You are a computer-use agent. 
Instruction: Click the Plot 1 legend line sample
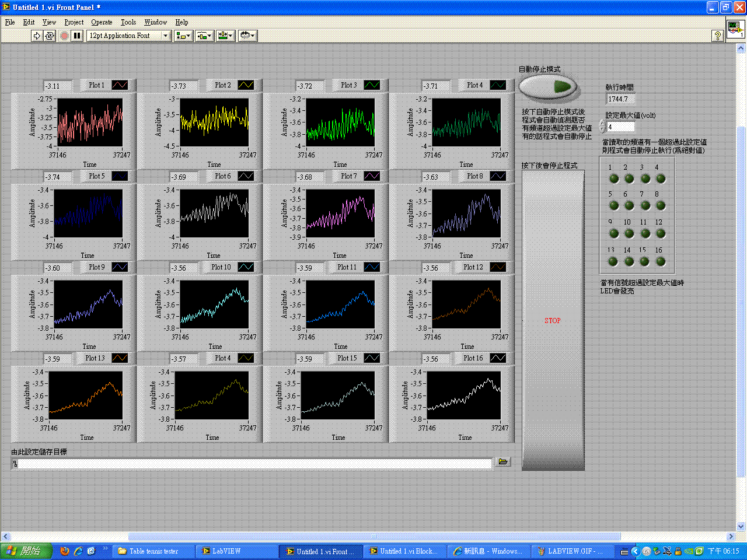pyautogui.click(x=120, y=85)
